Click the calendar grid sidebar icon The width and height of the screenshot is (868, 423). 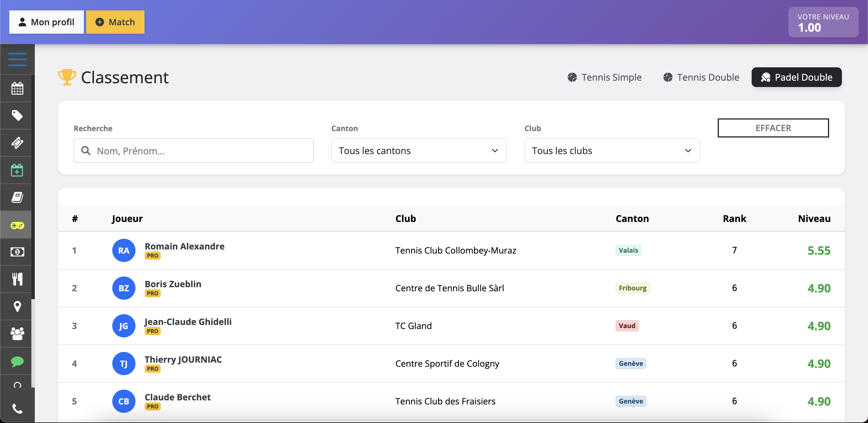[17, 88]
